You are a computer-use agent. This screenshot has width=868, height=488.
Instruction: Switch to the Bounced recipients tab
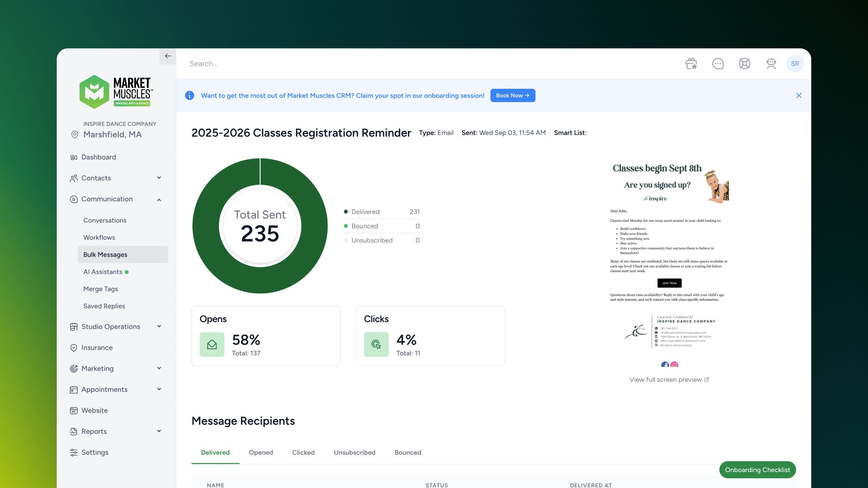tap(408, 453)
